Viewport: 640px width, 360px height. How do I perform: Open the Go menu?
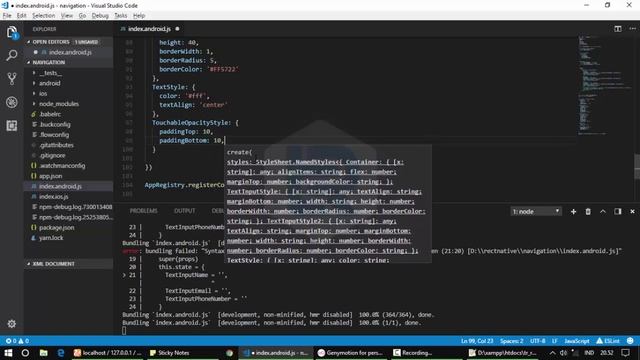(x=82, y=16)
